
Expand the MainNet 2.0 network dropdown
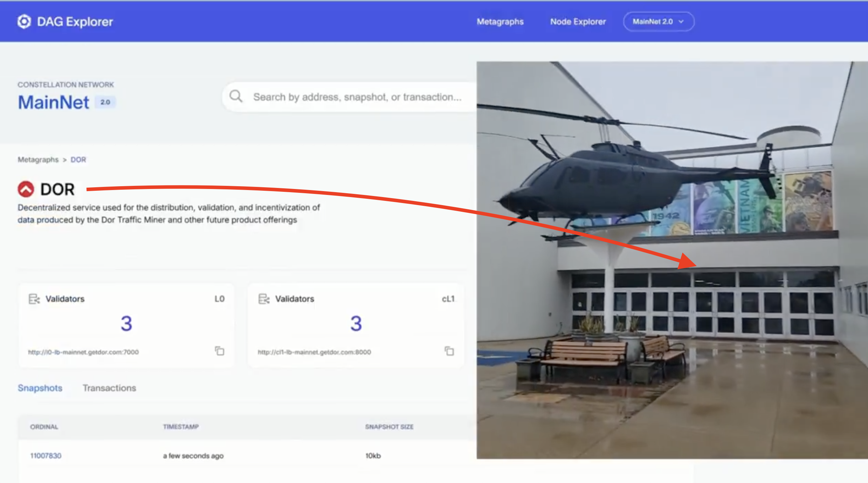click(658, 22)
